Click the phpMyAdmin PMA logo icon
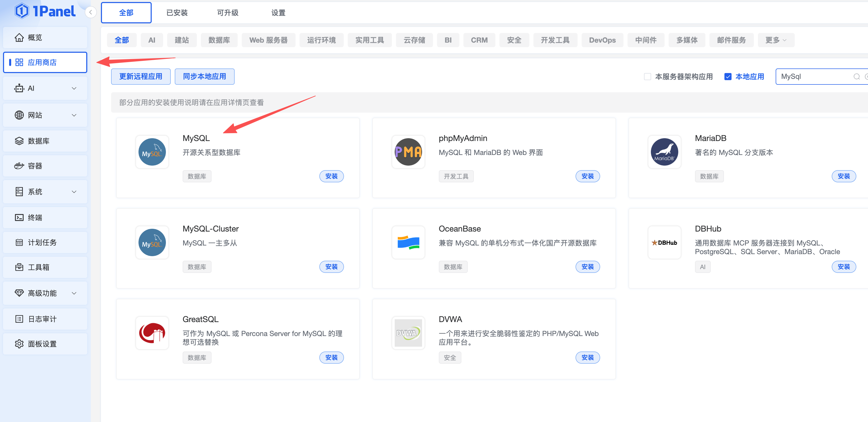The height and width of the screenshot is (422, 868). pos(408,152)
